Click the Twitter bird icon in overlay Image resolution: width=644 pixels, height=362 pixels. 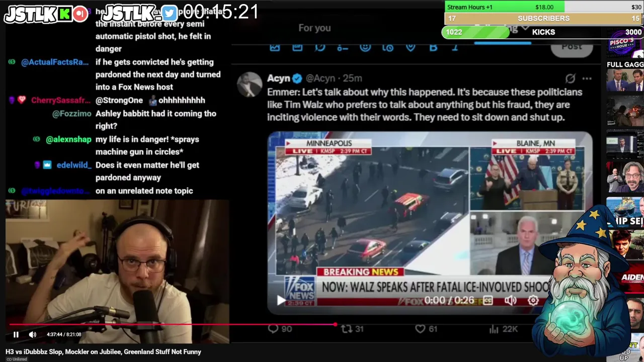(x=169, y=14)
